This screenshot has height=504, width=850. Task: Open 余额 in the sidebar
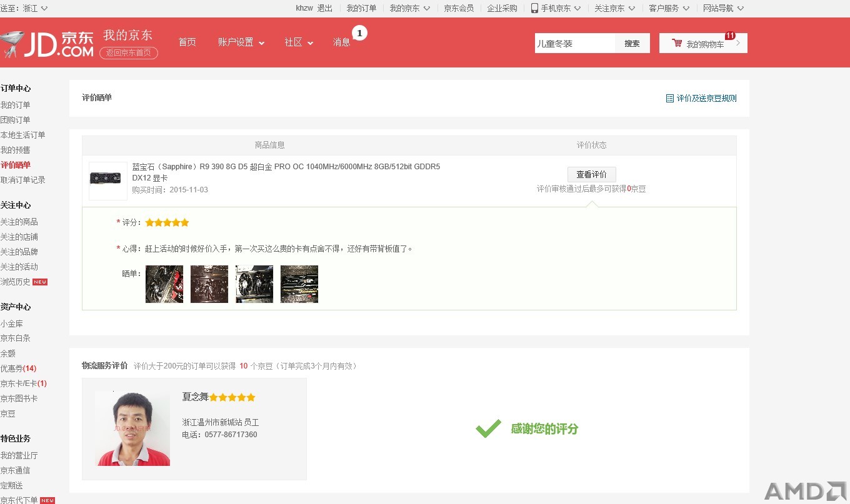7,353
